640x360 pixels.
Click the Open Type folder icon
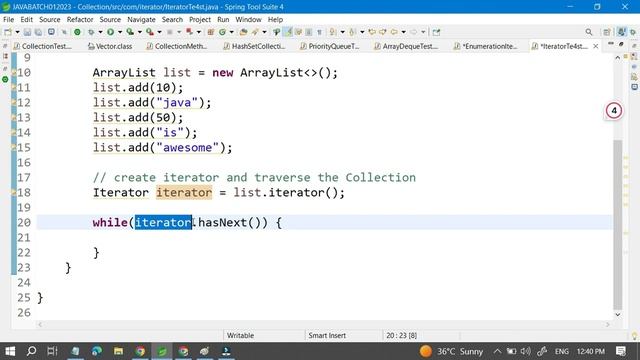244,32
